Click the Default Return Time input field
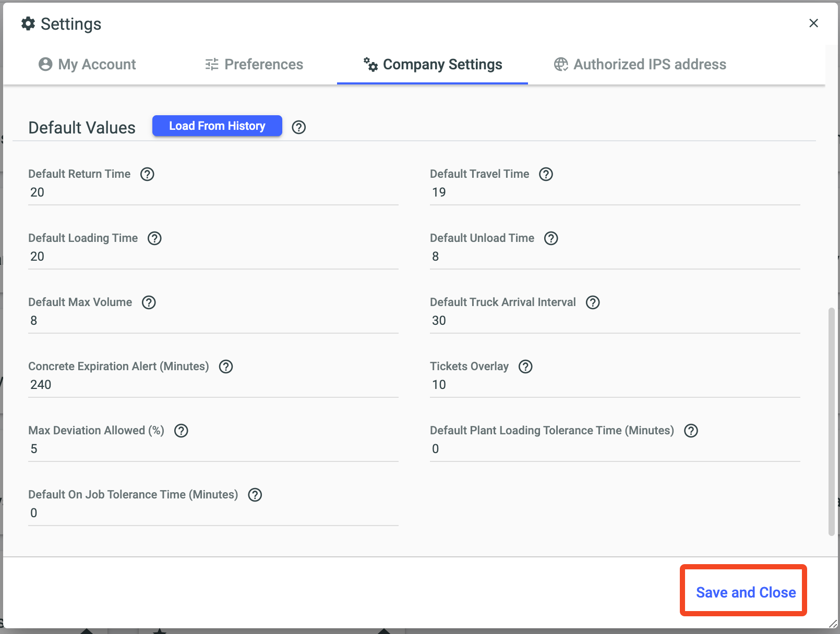Image resolution: width=840 pixels, height=634 pixels. tap(213, 192)
